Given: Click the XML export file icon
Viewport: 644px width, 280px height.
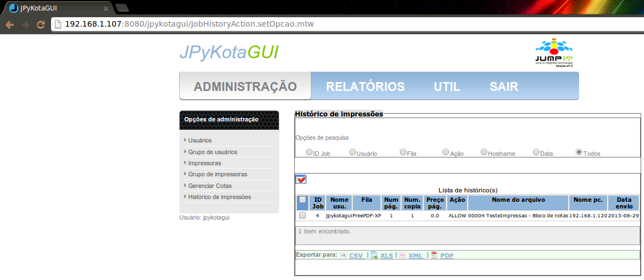Looking at the screenshot, I should (x=402, y=255).
